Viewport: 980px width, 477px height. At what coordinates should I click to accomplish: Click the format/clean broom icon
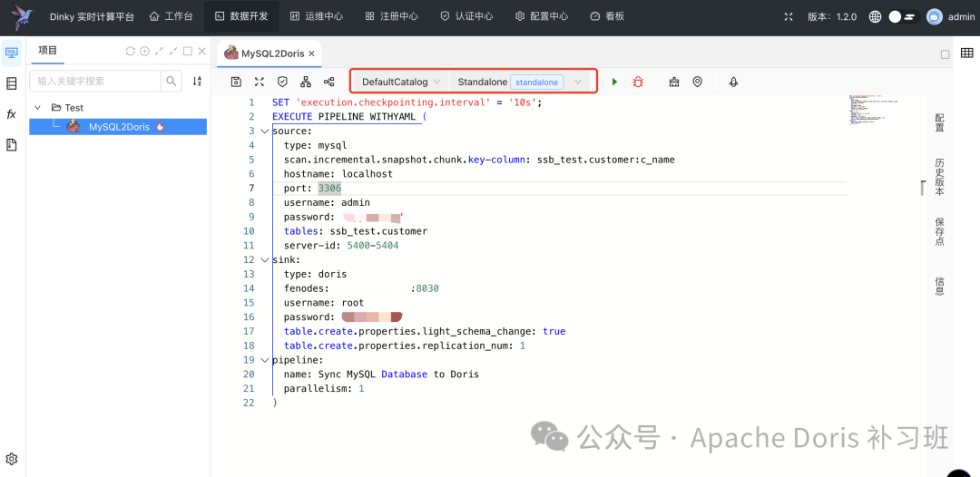coord(673,82)
